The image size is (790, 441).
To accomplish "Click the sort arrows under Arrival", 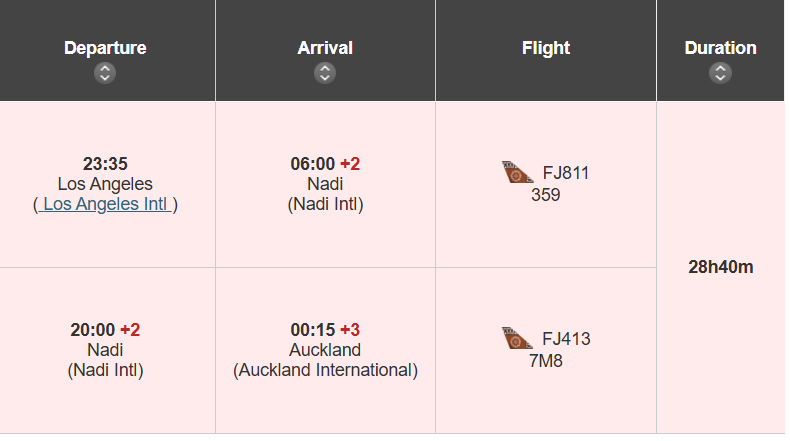I will (x=324, y=73).
